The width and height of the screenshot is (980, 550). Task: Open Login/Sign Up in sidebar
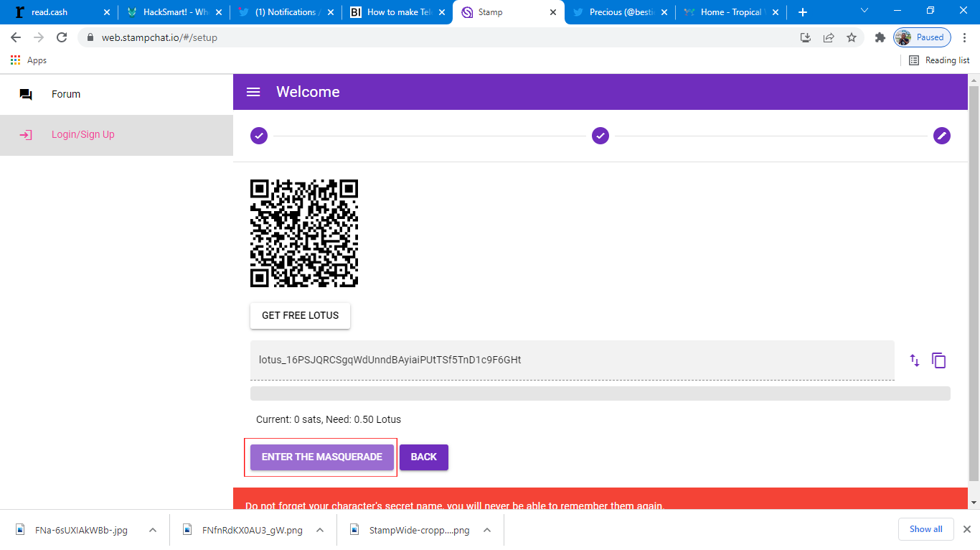click(x=116, y=135)
